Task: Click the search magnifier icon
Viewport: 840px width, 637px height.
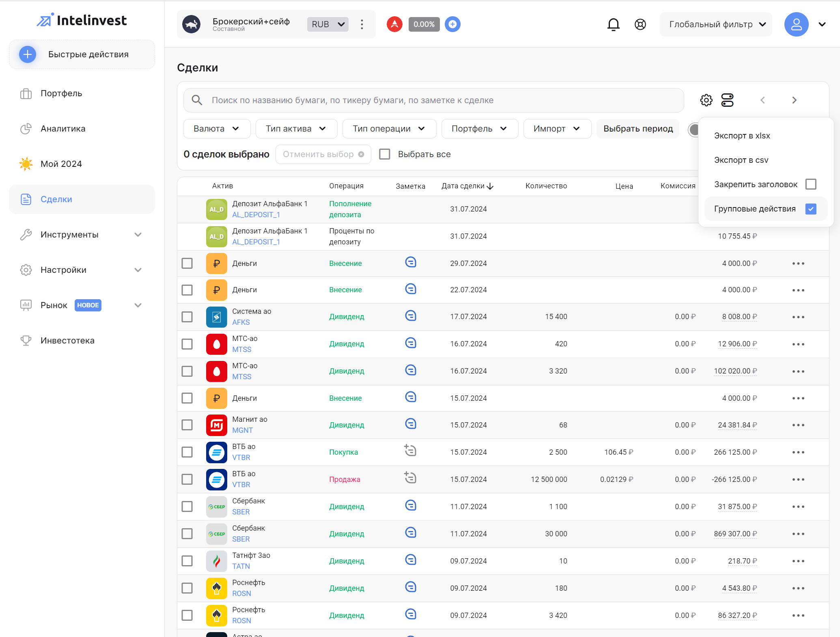Action: pyautogui.click(x=197, y=100)
